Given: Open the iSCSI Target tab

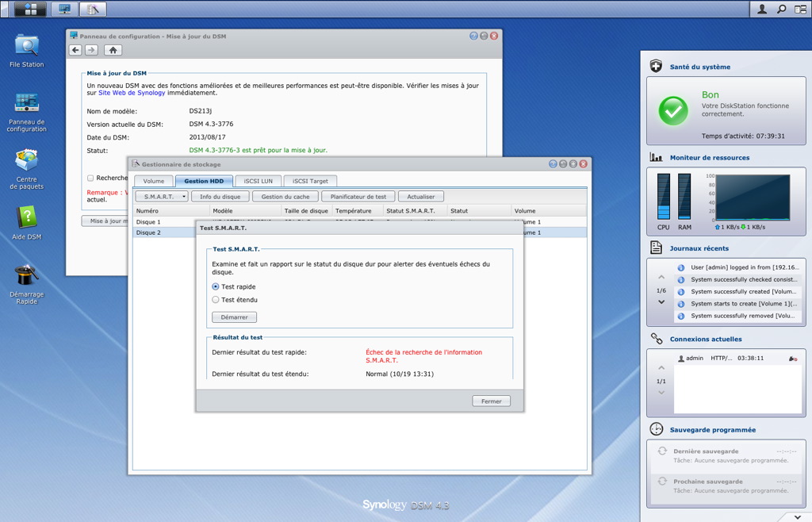Looking at the screenshot, I should (310, 181).
